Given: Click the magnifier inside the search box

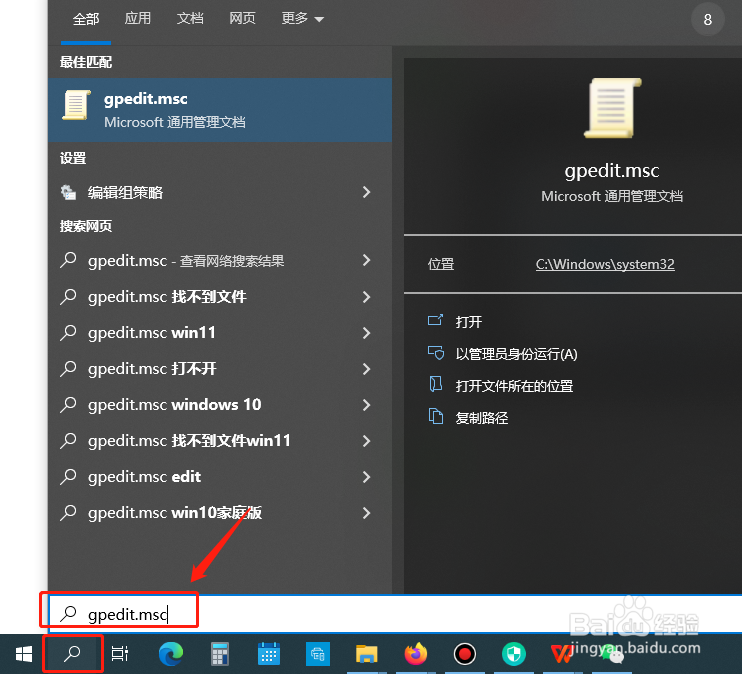Looking at the screenshot, I should tap(69, 613).
